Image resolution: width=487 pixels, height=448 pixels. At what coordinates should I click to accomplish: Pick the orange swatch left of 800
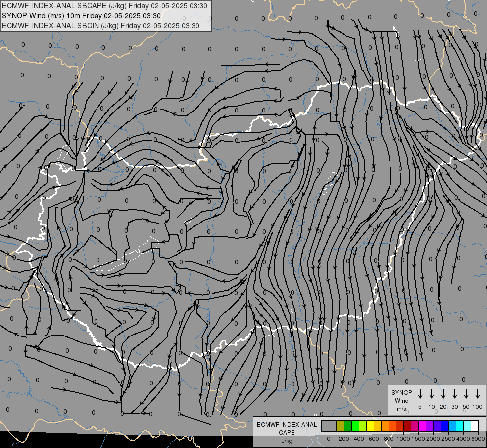pos(385,426)
